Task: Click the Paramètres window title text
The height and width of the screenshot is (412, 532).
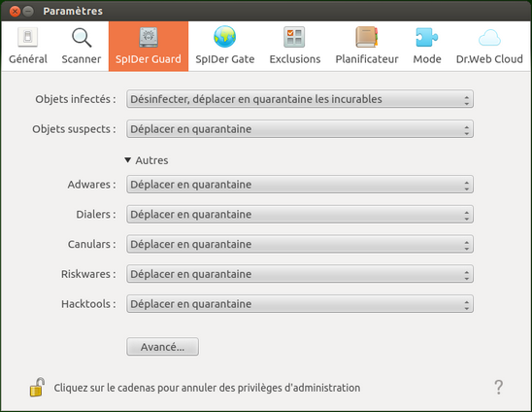Action: pos(73,12)
